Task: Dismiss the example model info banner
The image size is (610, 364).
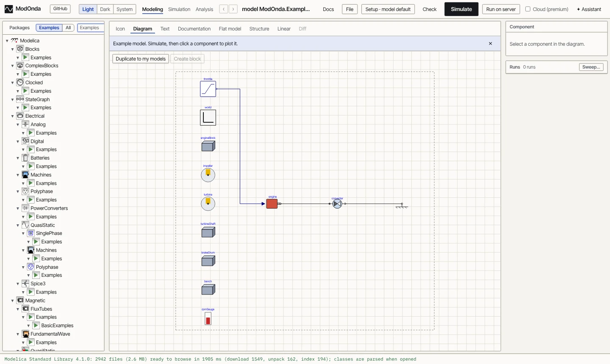Action: [x=491, y=44]
